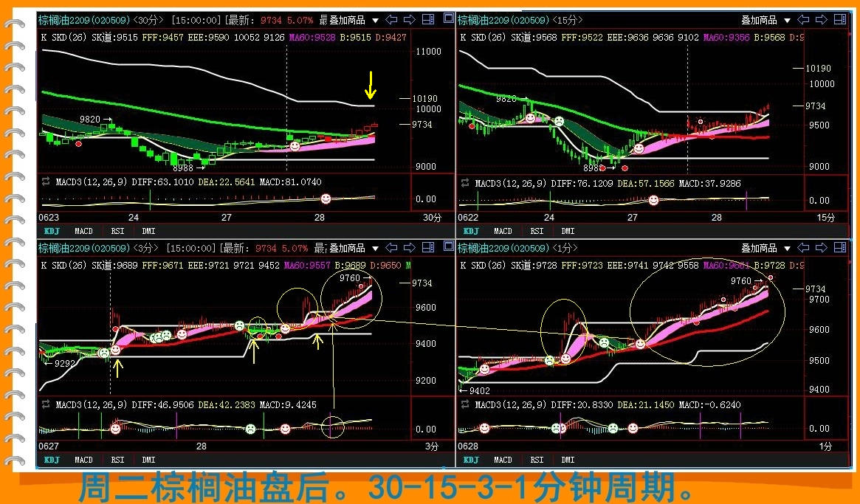Select KDJ tab in 1分 panel
This screenshot has width=860, height=504.
(470, 460)
